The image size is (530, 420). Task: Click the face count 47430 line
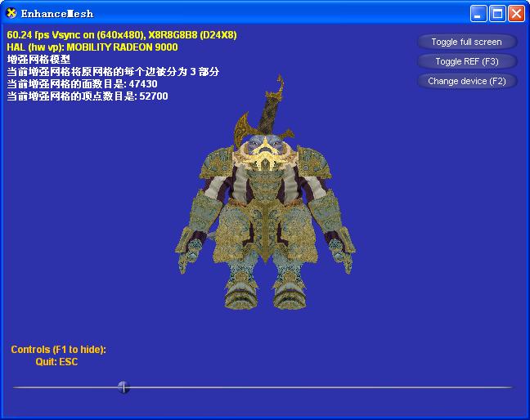[x=82, y=84]
